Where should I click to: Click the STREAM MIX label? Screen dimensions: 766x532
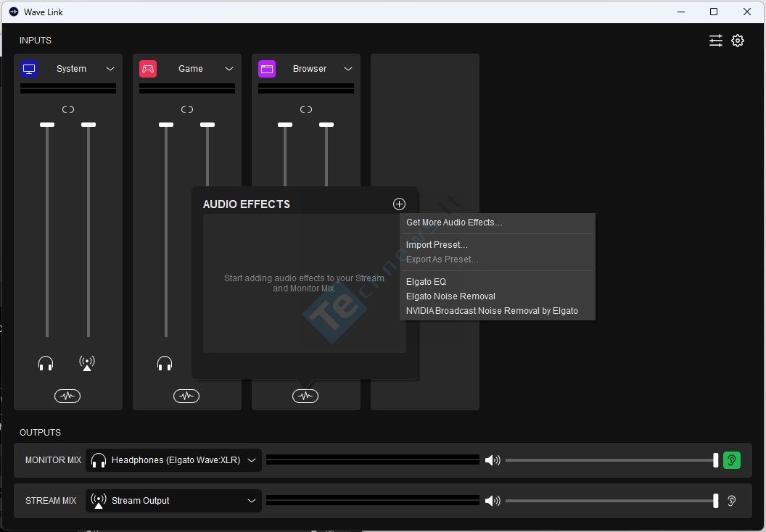pyautogui.click(x=51, y=501)
